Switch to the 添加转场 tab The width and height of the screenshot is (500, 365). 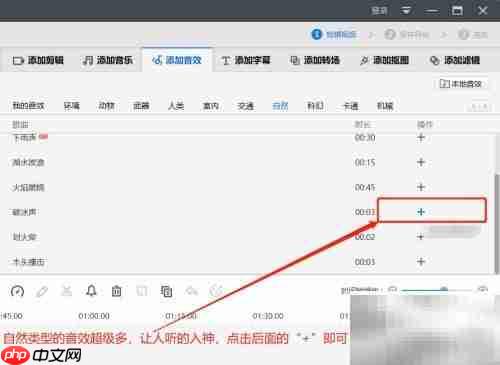(x=315, y=60)
